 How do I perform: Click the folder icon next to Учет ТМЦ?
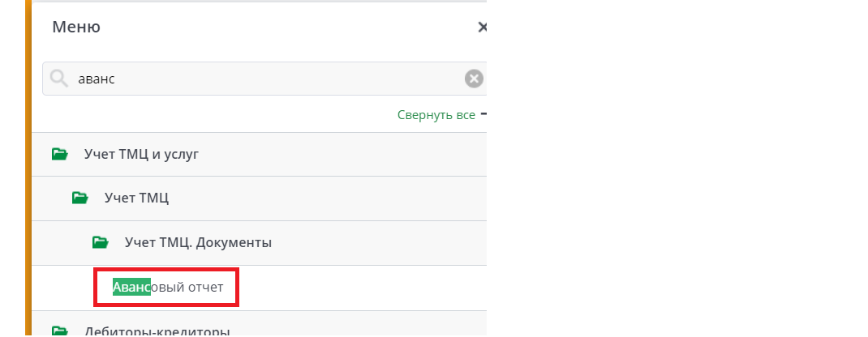coord(79,198)
